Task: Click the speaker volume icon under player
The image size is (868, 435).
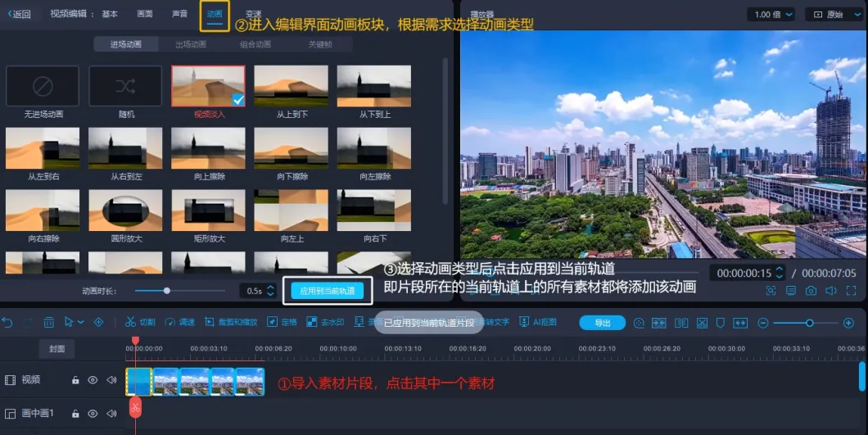Action: [x=830, y=291]
